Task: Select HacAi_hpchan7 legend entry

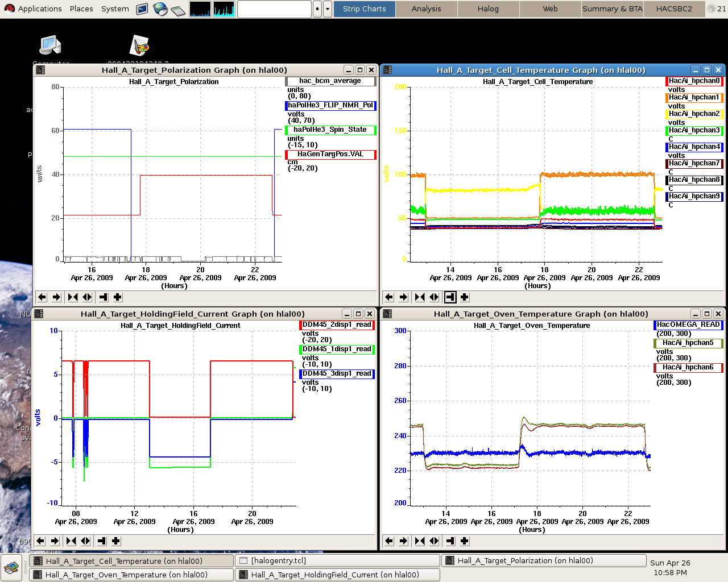Action: pyautogui.click(x=694, y=164)
